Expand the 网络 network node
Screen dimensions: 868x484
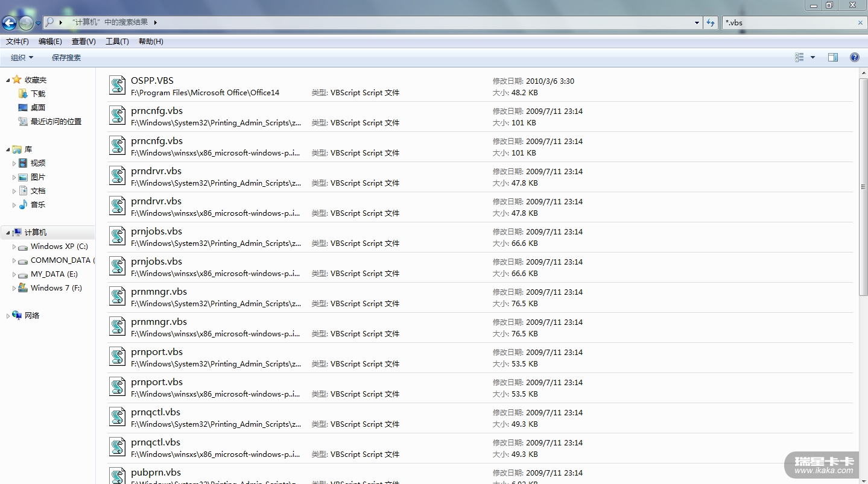[8, 316]
